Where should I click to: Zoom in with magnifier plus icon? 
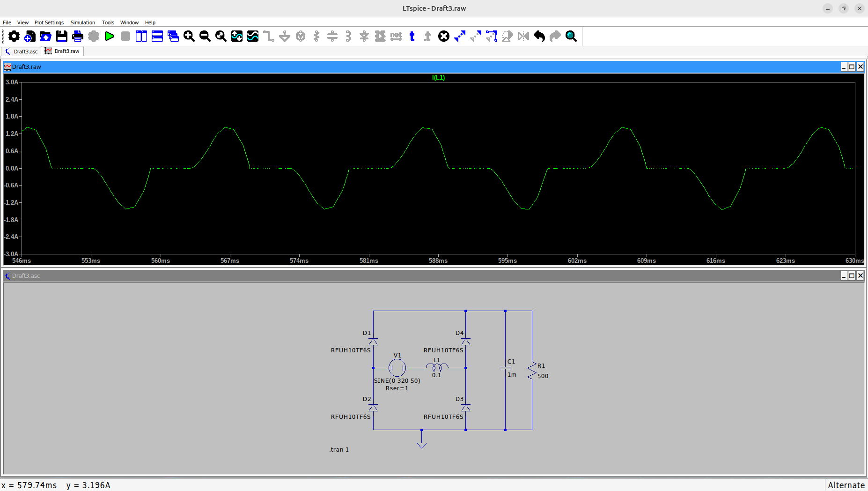(x=189, y=36)
